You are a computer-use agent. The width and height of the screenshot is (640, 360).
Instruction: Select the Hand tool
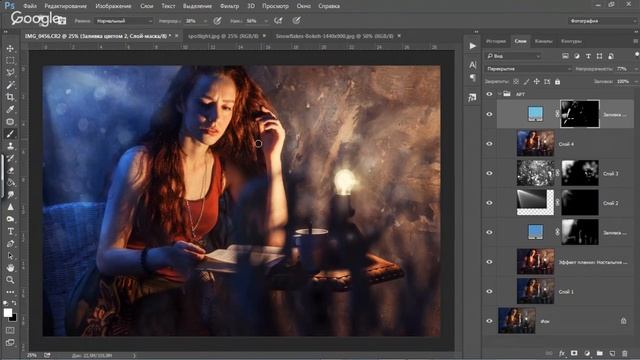click(x=10, y=268)
